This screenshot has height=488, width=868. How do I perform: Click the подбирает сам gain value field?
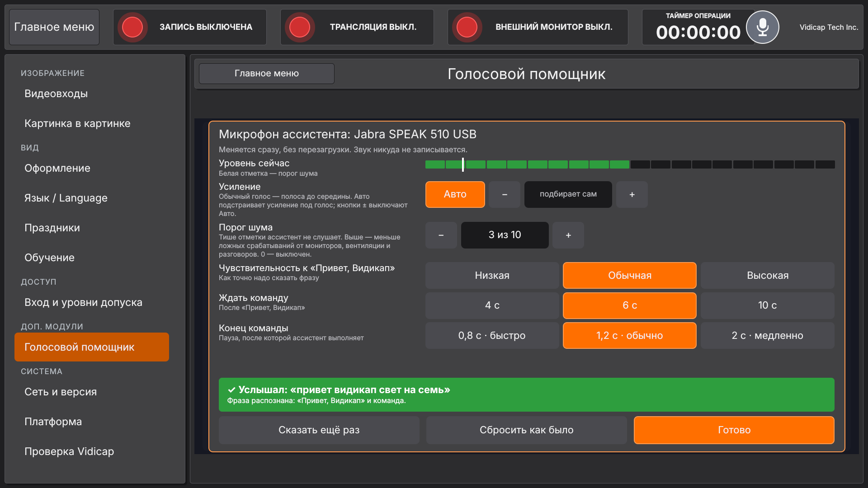click(x=568, y=194)
